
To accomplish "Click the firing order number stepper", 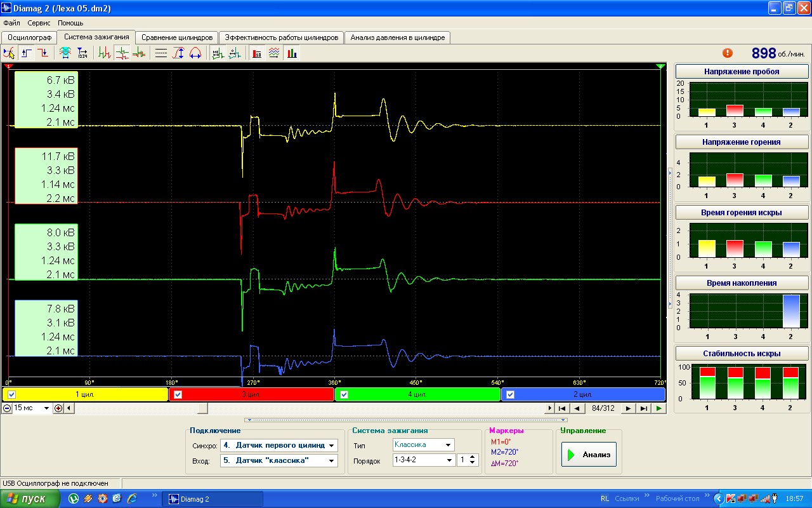I will (473, 460).
